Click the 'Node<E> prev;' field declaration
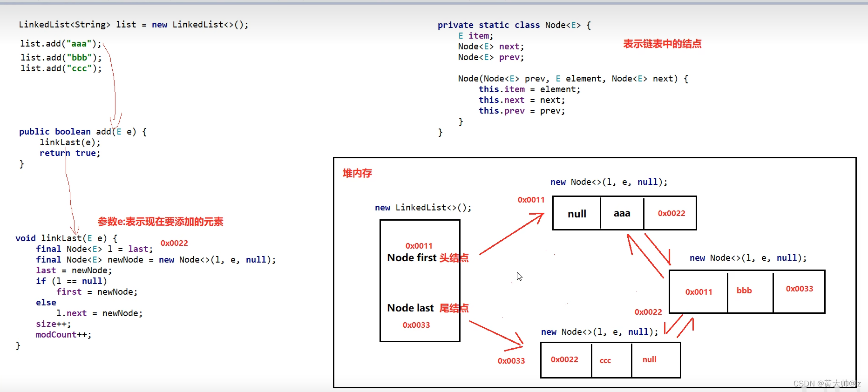The width and height of the screenshot is (868, 392). click(491, 57)
